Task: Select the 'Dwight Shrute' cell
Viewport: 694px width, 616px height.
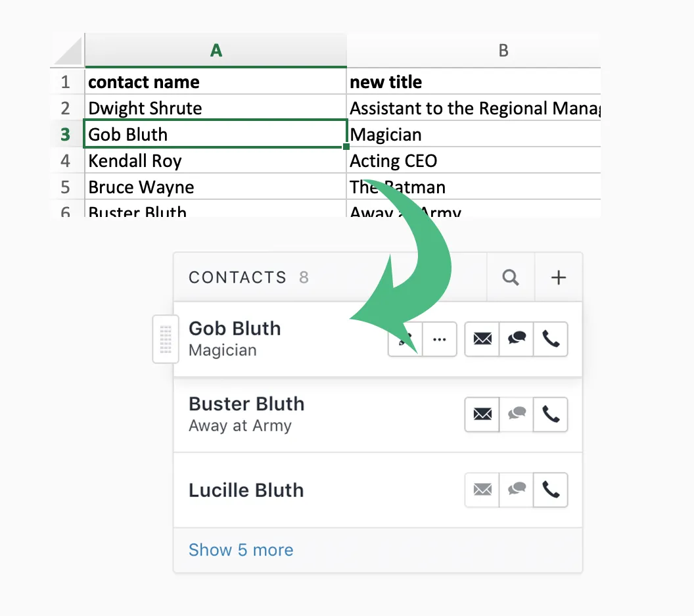Action: [216, 108]
